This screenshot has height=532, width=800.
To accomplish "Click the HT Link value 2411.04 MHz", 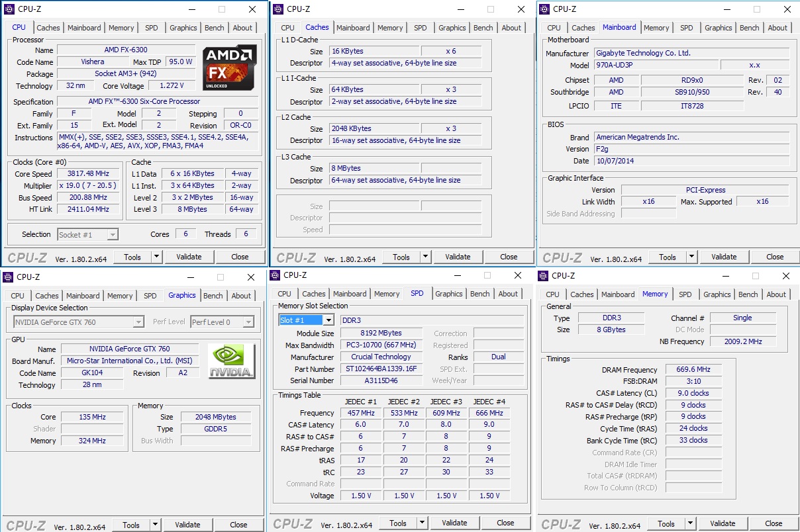I will (89, 209).
